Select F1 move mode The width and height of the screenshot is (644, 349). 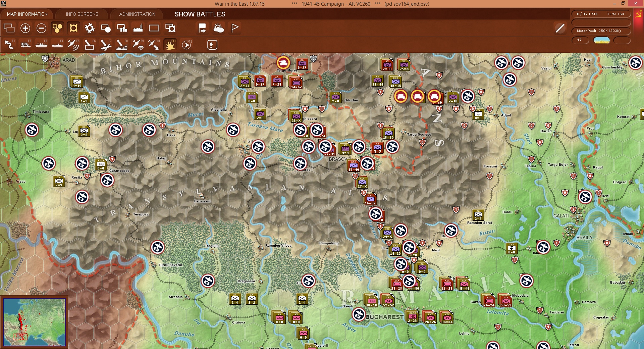(x=9, y=45)
